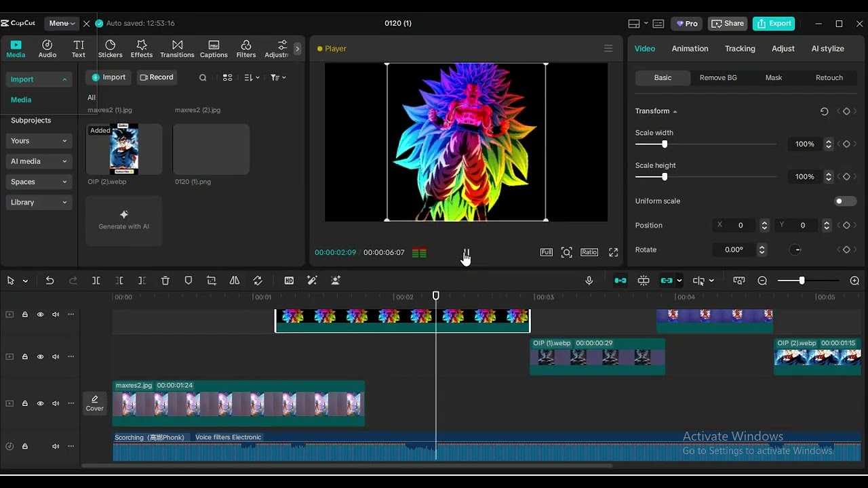Open the Mask sub-tab
The height and width of the screenshot is (488, 868).
(774, 78)
